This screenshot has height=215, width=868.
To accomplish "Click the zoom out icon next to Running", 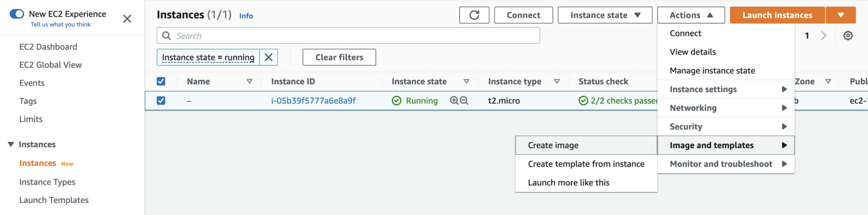I will point(464,100).
